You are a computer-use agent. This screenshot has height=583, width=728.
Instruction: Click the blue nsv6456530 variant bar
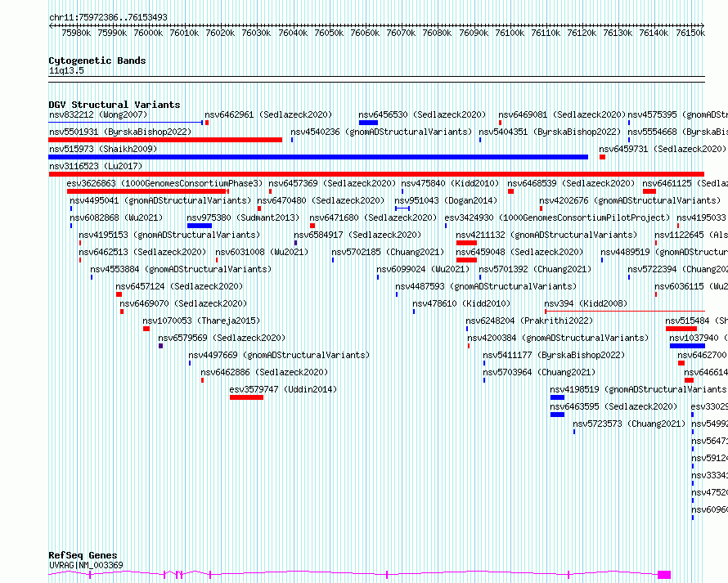point(368,123)
